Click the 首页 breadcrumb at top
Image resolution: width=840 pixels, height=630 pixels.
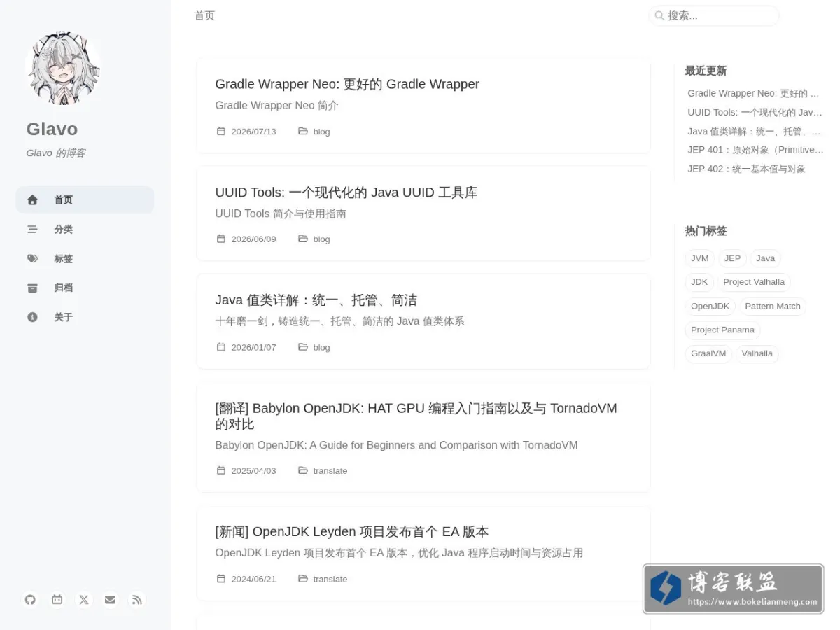(204, 15)
